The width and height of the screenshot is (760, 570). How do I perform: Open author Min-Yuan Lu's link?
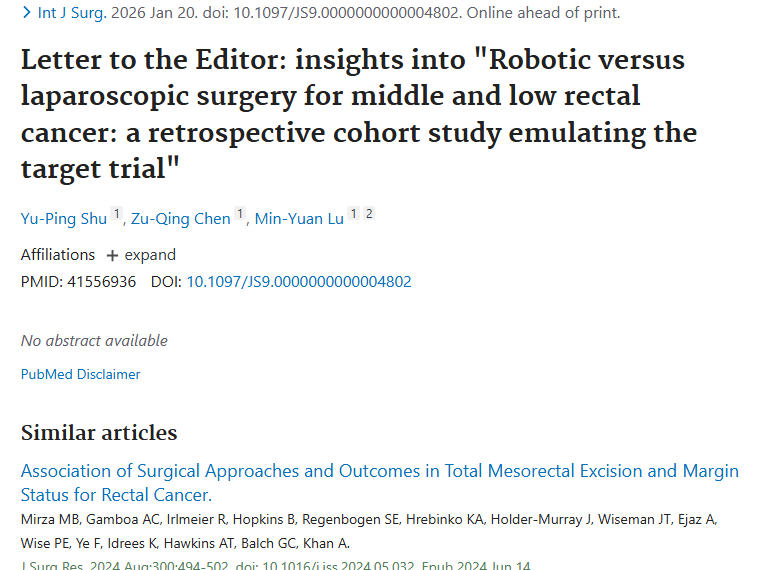[x=299, y=219]
